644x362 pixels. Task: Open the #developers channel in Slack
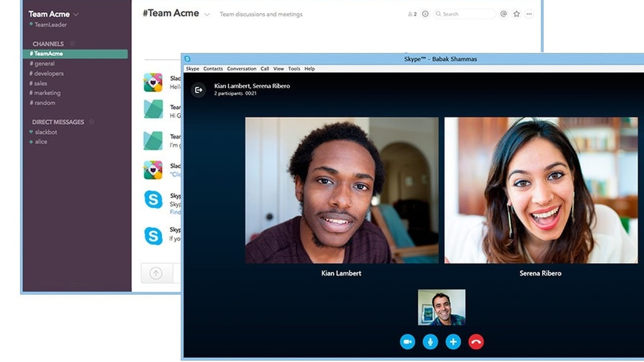[46, 73]
